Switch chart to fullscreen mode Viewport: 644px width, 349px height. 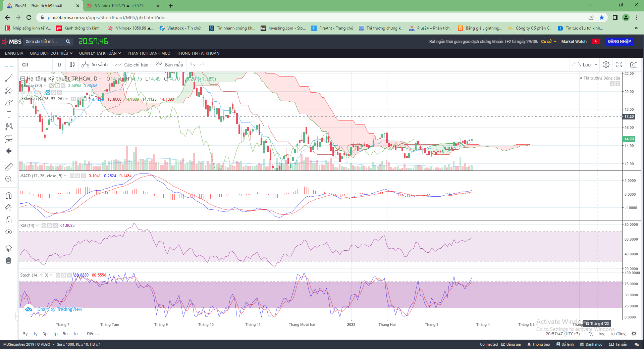(x=619, y=64)
